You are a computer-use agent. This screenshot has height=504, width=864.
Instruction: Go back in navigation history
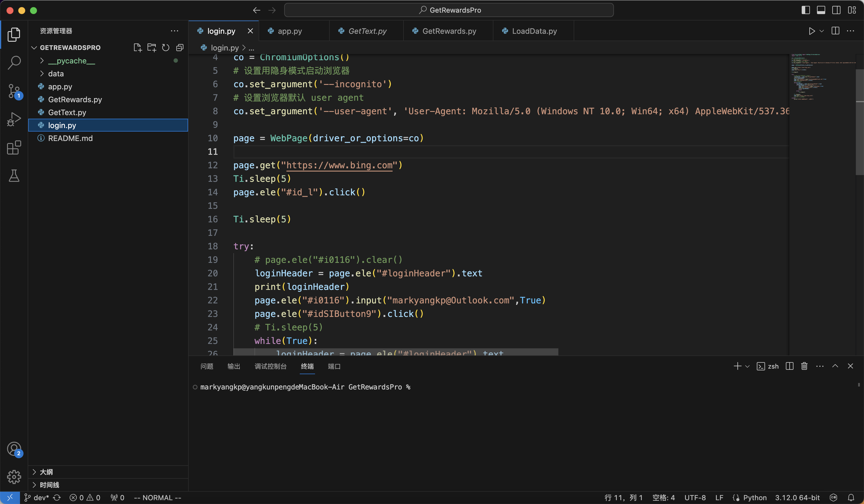pyautogui.click(x=257, y=10)
